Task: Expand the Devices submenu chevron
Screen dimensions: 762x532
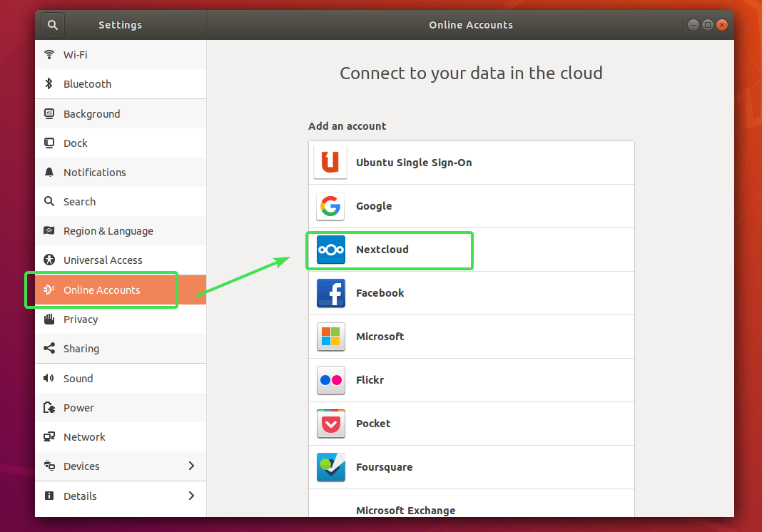Action: [191, 466]
